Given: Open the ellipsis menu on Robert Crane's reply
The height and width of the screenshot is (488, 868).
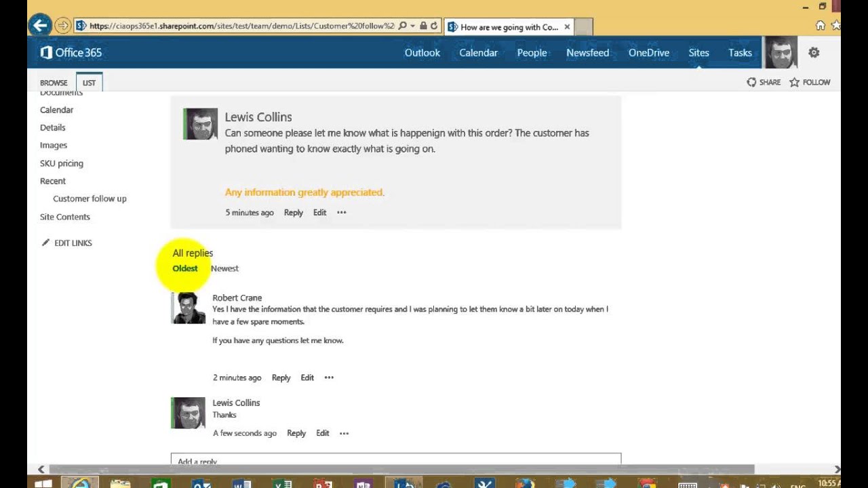Looking at the screenshot, I should [x=329, y=378].
